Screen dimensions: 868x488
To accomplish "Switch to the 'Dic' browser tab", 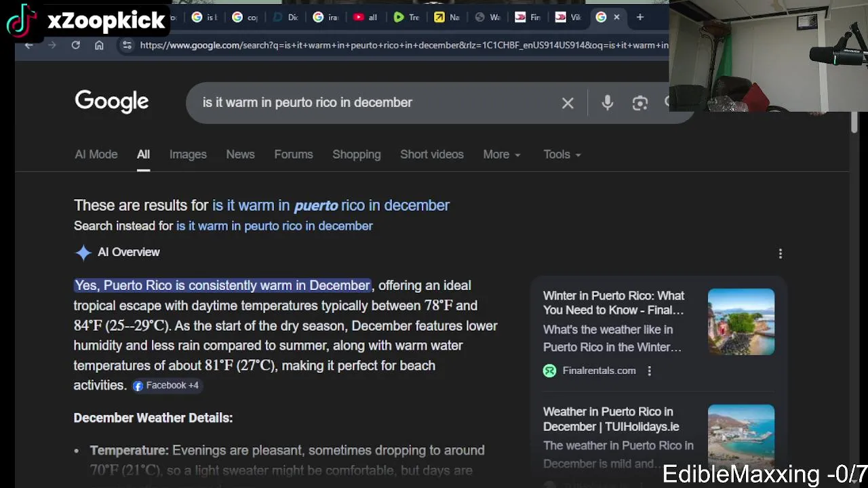I will click(x=285, y=17).
